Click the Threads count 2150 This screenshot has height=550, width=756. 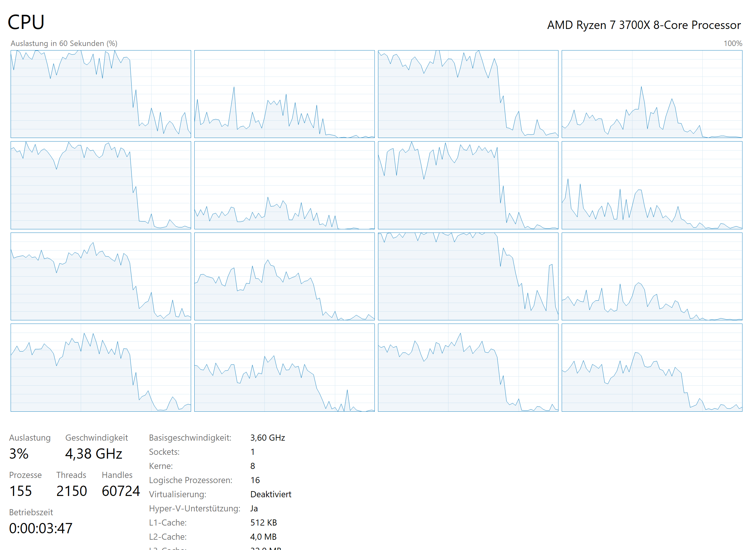pyautogui.click(x=72, y=491)
